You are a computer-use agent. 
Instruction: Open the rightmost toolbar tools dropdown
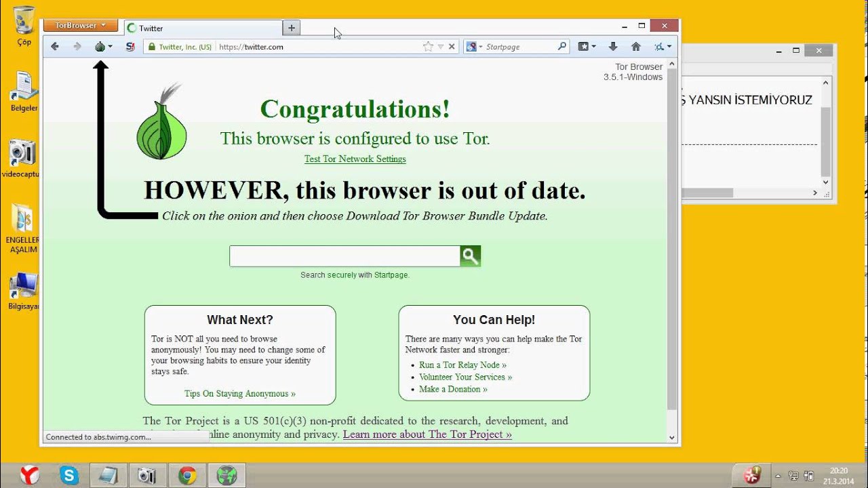[663, 47]
